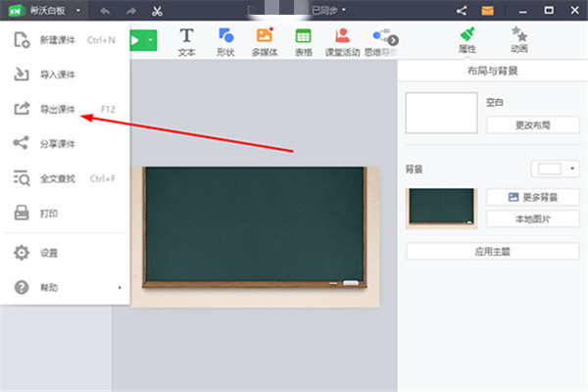The image size is (588, 392).
Task: Select the 文本 text tool
Action: pyautogui.click(x=186, y=41)
